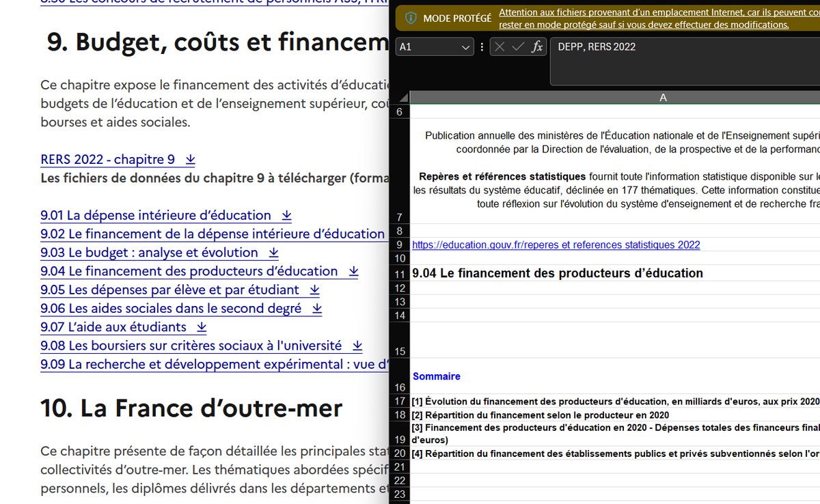Select row 7 header in Excel
Screen dimensions: 820x504
point(399,171)
